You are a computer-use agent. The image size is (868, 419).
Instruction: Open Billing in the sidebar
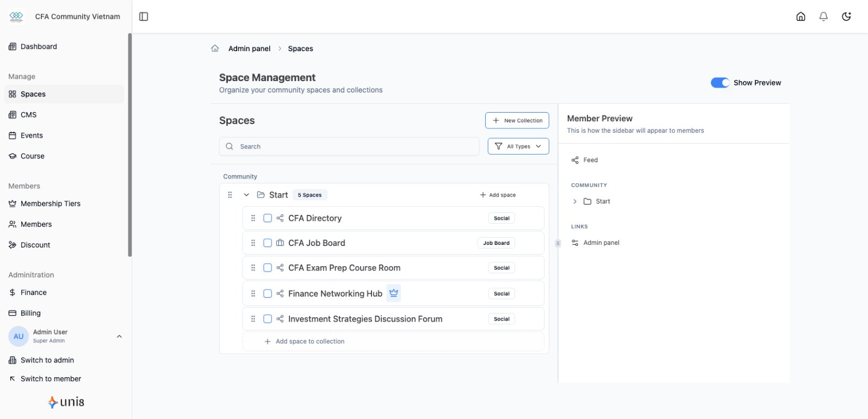click(64, 313)
